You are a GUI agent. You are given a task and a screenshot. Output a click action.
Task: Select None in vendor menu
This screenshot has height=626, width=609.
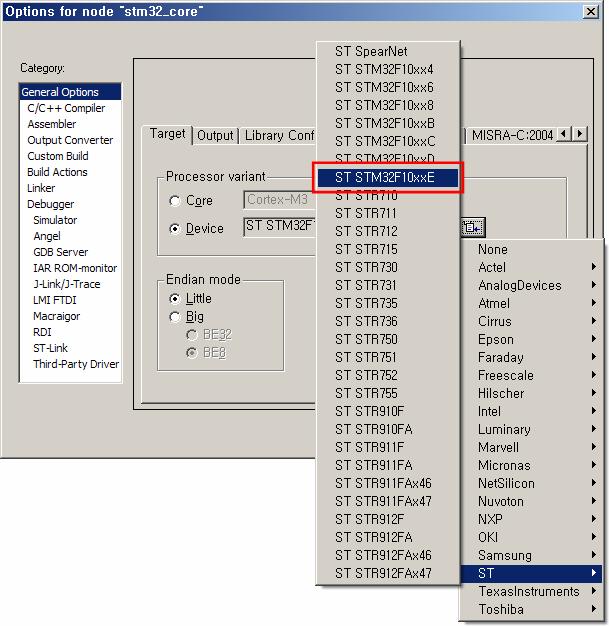click(532, 249)
